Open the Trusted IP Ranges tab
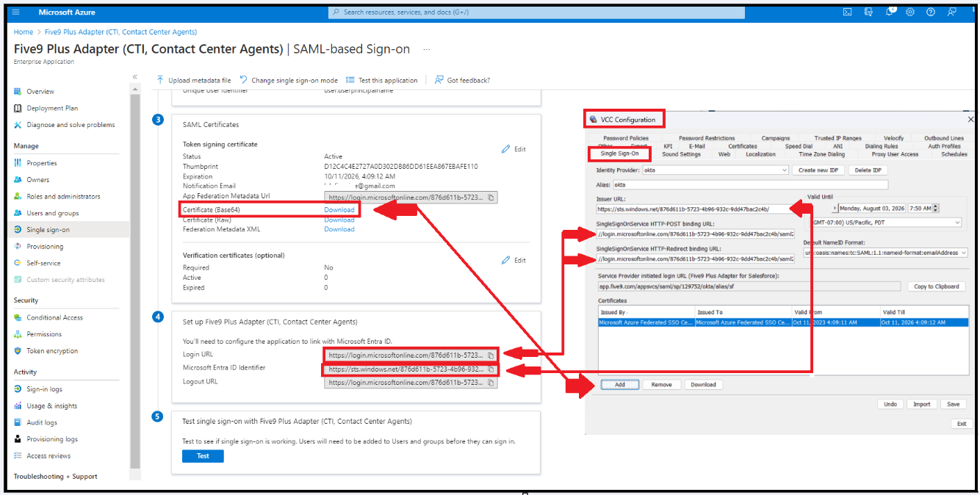980x495 pixels. tap(837, 138)
